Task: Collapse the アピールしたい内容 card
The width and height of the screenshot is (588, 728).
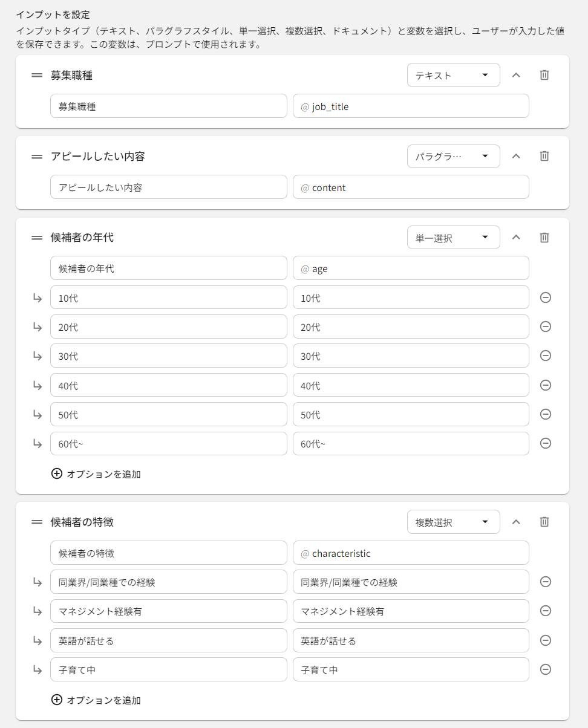Action: (x=516, y=156)
